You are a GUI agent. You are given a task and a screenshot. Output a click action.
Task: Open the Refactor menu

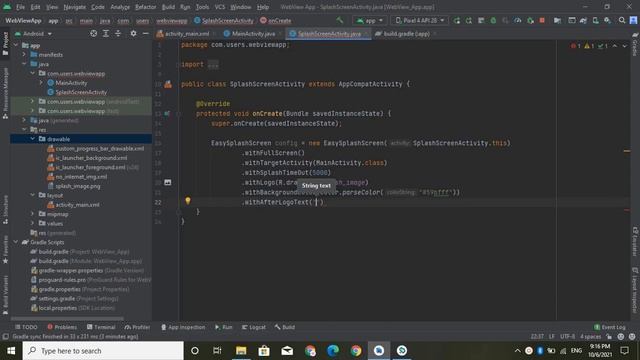pos(145,7)
